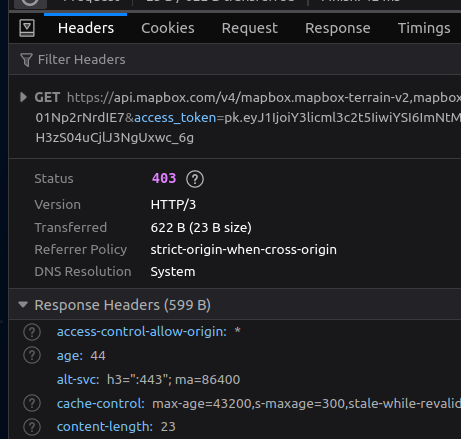Viewport: 461px width, 439px height.
Task: Click the access-control-allow-origin header name
Action: tap(142, 332)
